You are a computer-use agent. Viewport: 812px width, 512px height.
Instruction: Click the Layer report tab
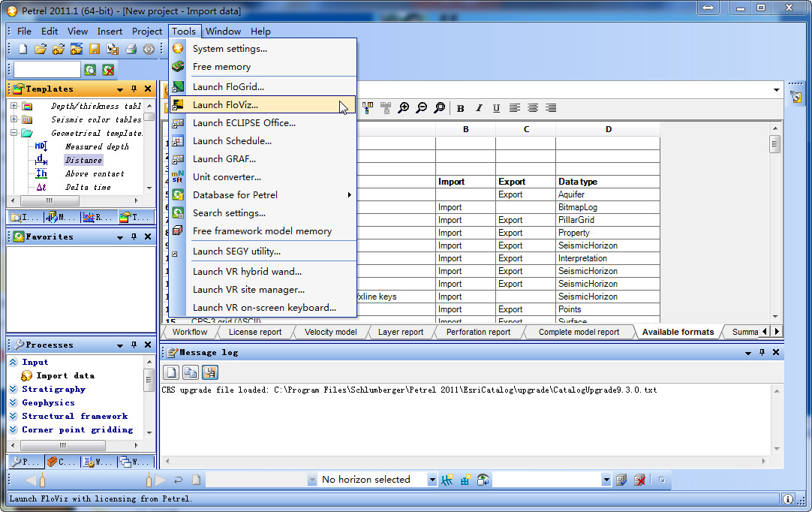(400, 332)
